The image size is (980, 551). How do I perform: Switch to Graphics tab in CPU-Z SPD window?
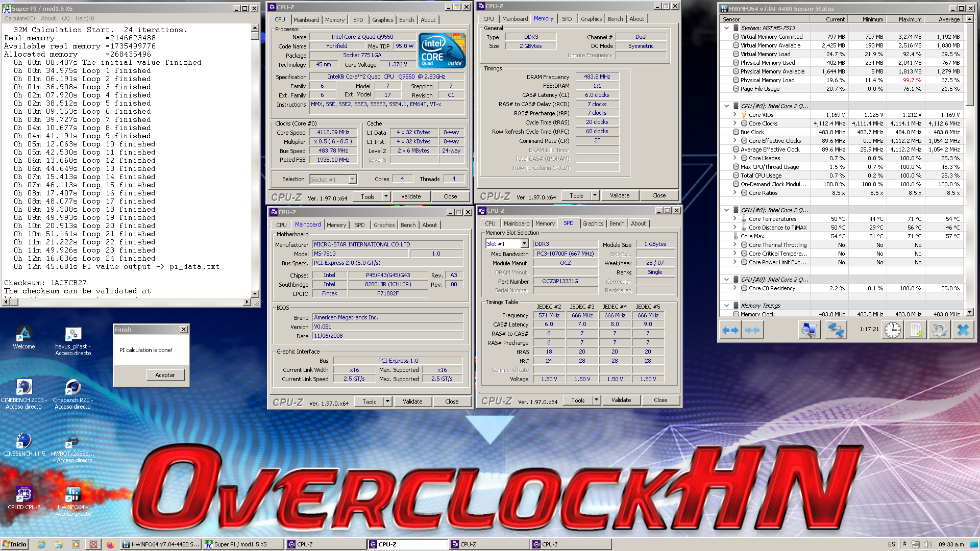click(593, 223)
